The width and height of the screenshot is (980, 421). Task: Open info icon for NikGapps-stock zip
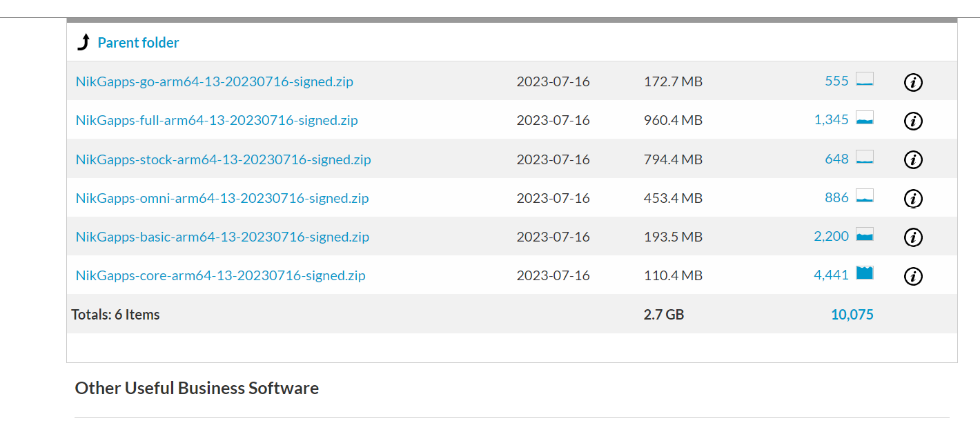pos(913,160)
